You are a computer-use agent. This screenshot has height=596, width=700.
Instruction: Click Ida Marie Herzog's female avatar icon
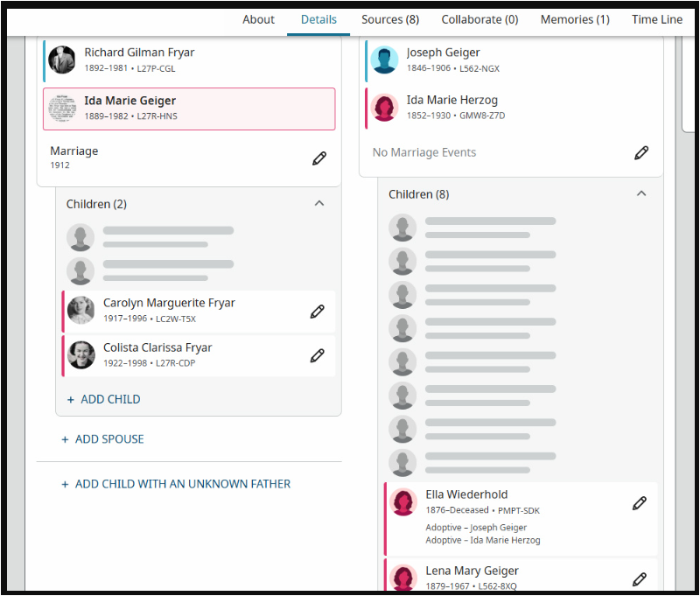click(384, 107)
